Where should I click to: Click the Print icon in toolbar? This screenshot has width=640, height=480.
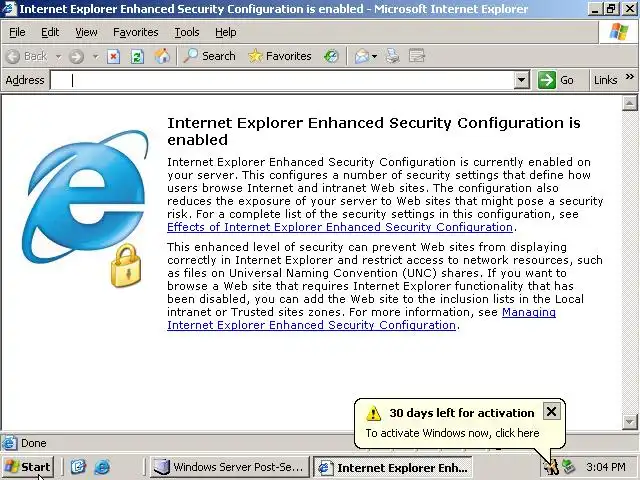392,56
